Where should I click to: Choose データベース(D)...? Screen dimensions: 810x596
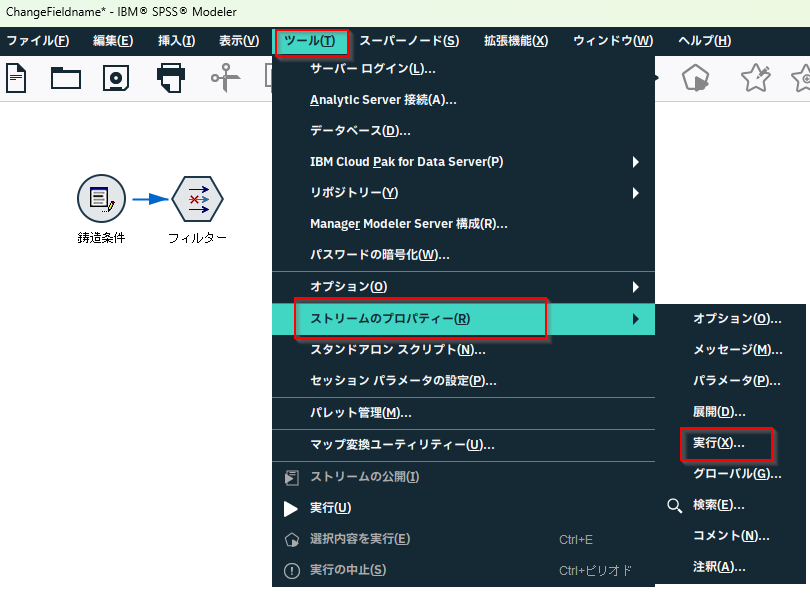coord(463,131)
